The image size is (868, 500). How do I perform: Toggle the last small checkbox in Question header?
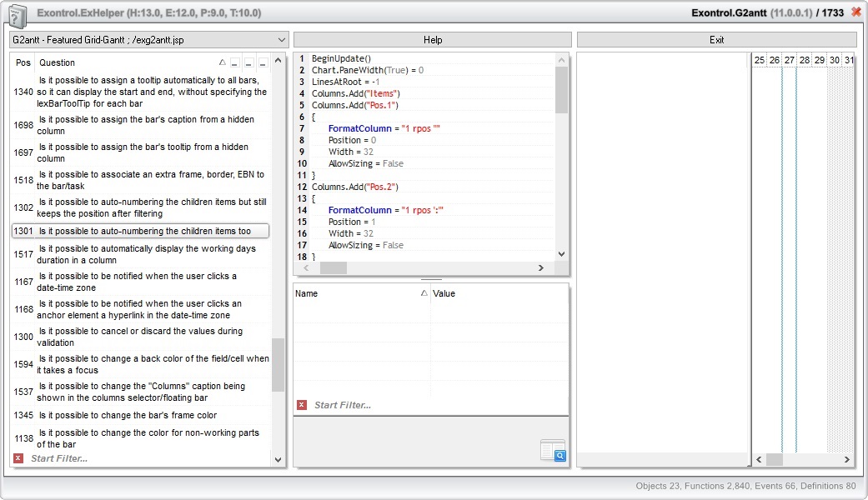pos(263,62)
